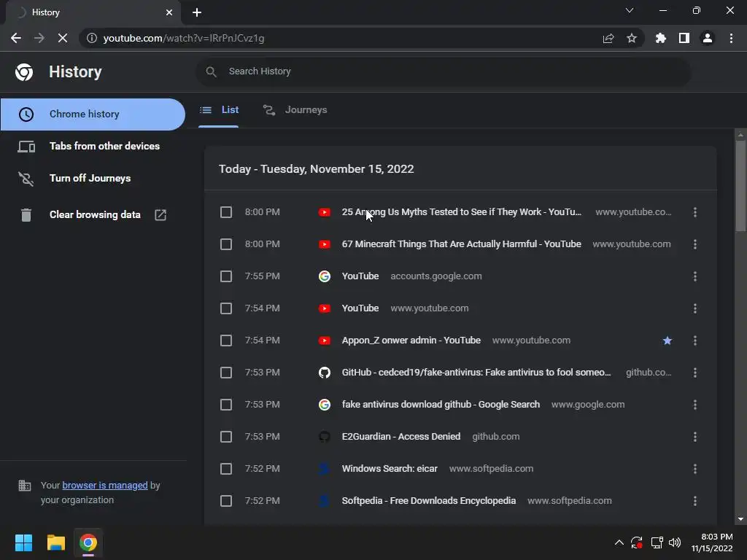This screenshot has width=747, height=560.
Task: Stop loading the page with X button
Action: (x=63, y=38)
